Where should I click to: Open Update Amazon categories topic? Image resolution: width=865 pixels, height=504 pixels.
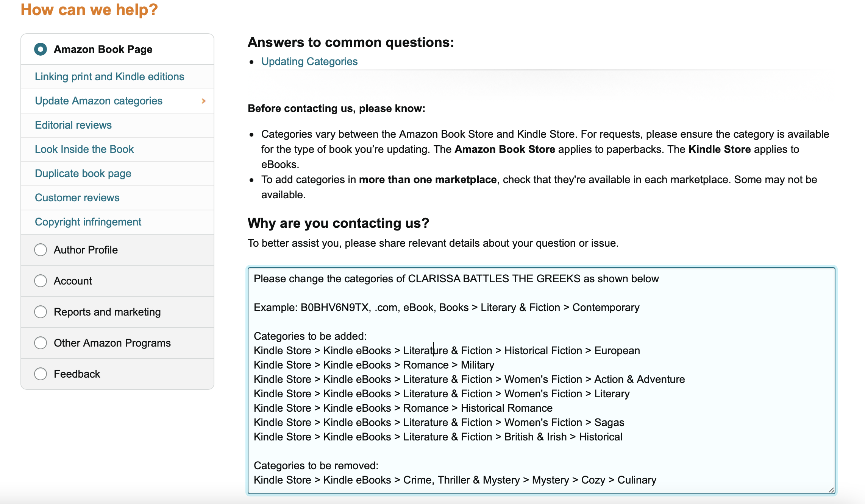coord(98,101)
